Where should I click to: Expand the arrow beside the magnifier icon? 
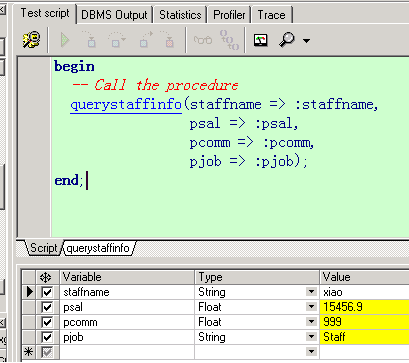pyautogui.click(x=306, y=41)
